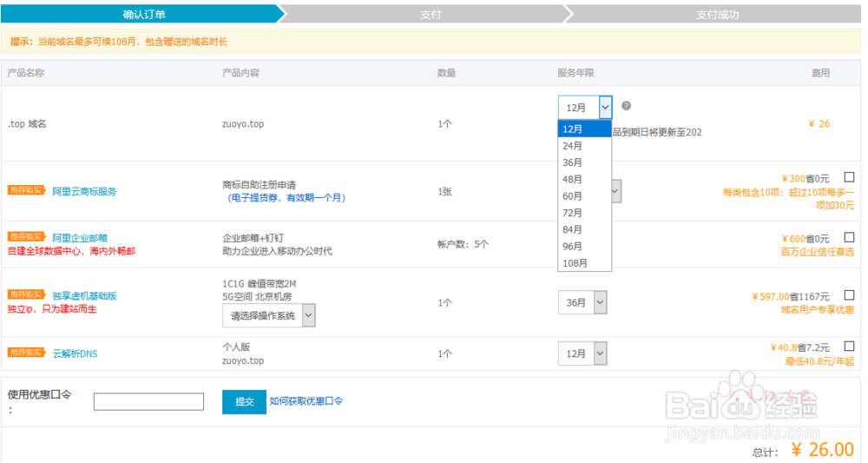This screenshot has height=463, width=868.
Task: Click the 最低40.8元/年起 text
Action: pyautogui.click(x=819, y=361)
